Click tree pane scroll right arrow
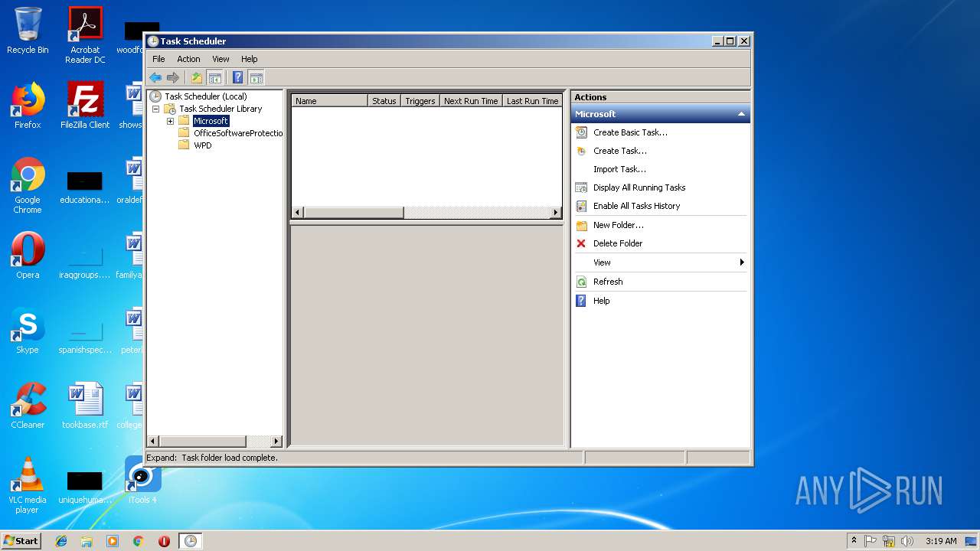This screenshot has width=980, height=551. (x=276, y=442)
